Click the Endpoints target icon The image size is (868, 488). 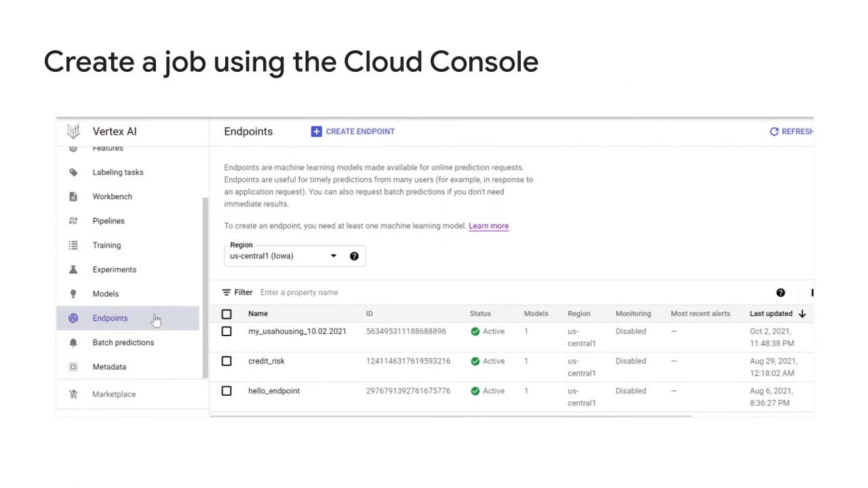73,319
